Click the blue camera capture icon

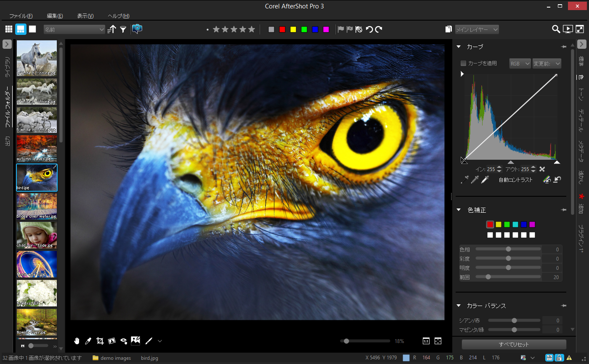(137, 29)
